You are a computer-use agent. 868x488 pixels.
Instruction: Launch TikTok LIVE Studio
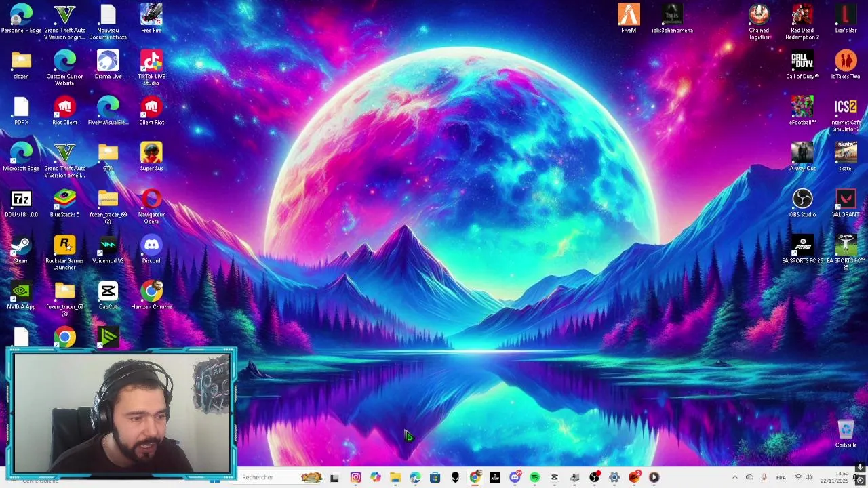coord(151,68)
